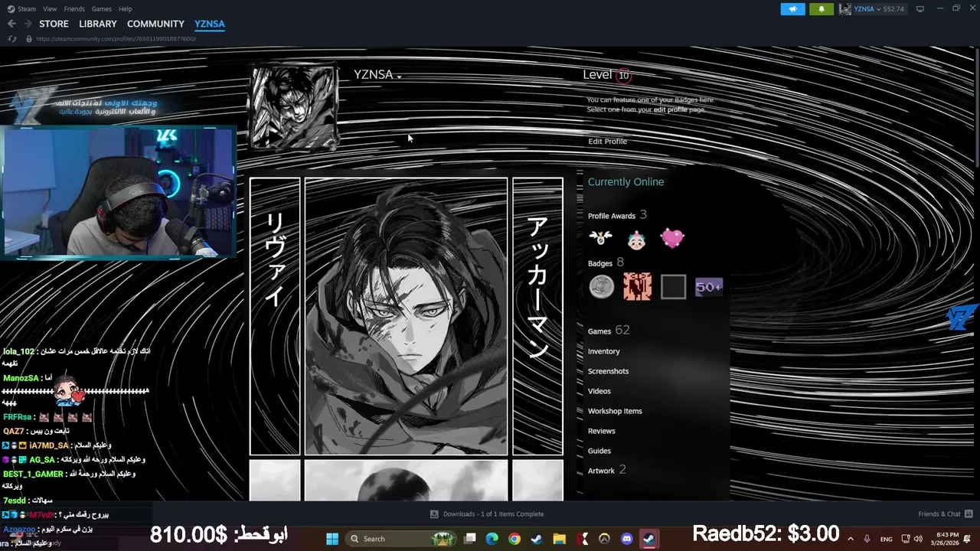Open the orange patterned badge

(637, 287)
